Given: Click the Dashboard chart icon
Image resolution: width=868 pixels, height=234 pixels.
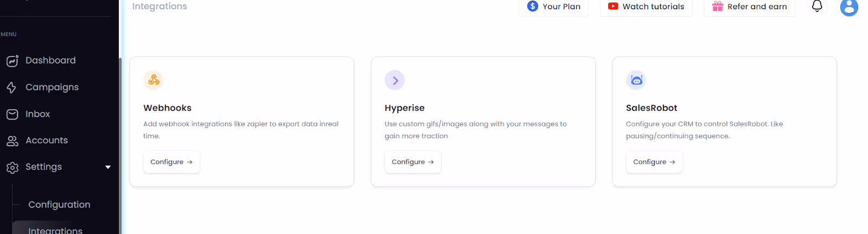Looking at the screenshot, I should pyautogui.click(x=12, y=61).
